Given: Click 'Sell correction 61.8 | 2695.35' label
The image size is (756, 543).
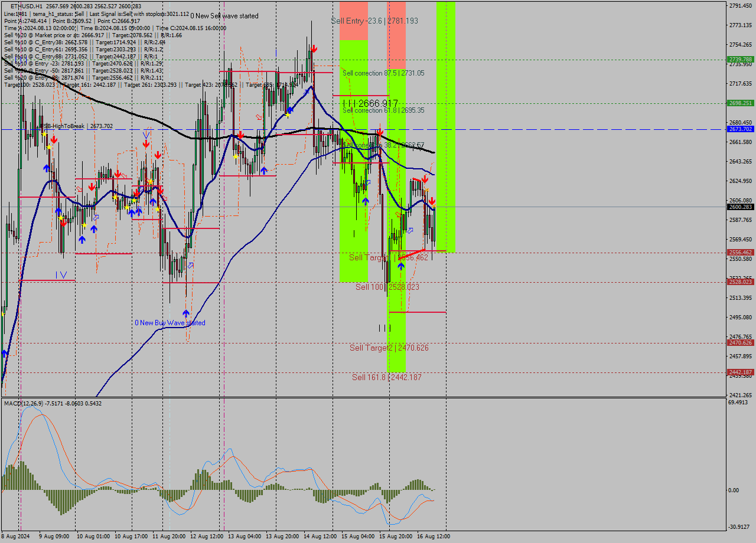Looking at the screenshot, I should pyautogui.click(x=383, y=110).
